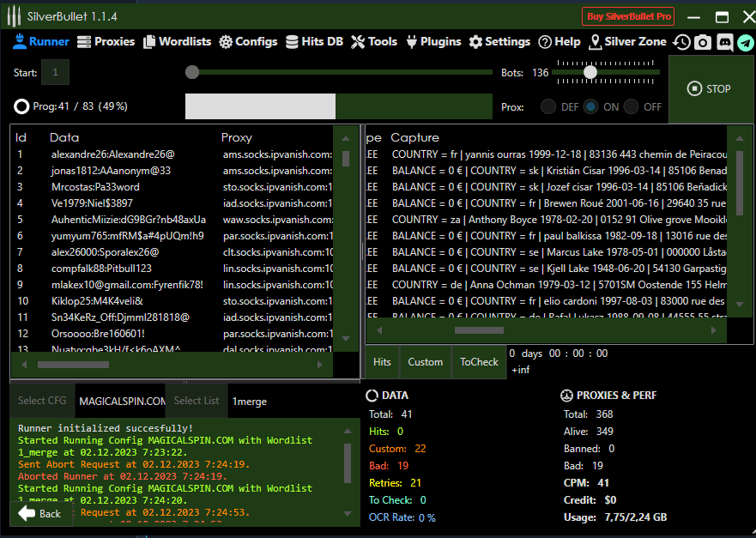Click the Select CFG button
The image size is (756, 538).
coord(42,401)
